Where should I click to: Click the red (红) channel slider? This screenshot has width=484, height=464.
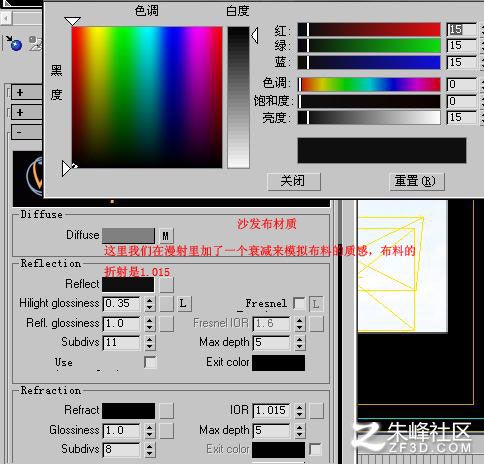[x=369, y=30]
